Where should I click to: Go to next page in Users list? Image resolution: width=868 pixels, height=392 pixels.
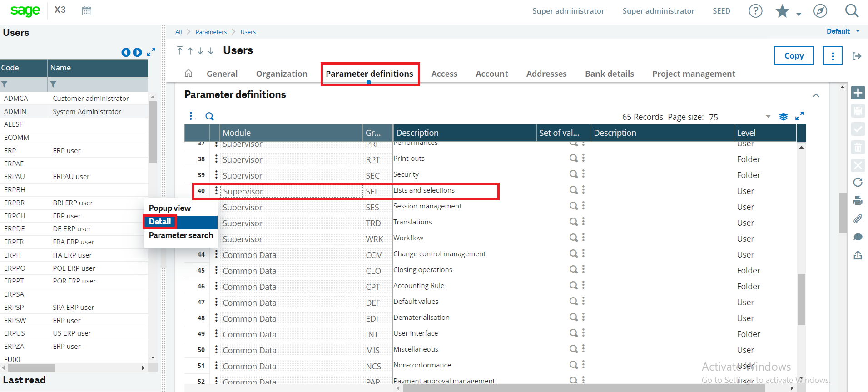click(x=137, y=52)
